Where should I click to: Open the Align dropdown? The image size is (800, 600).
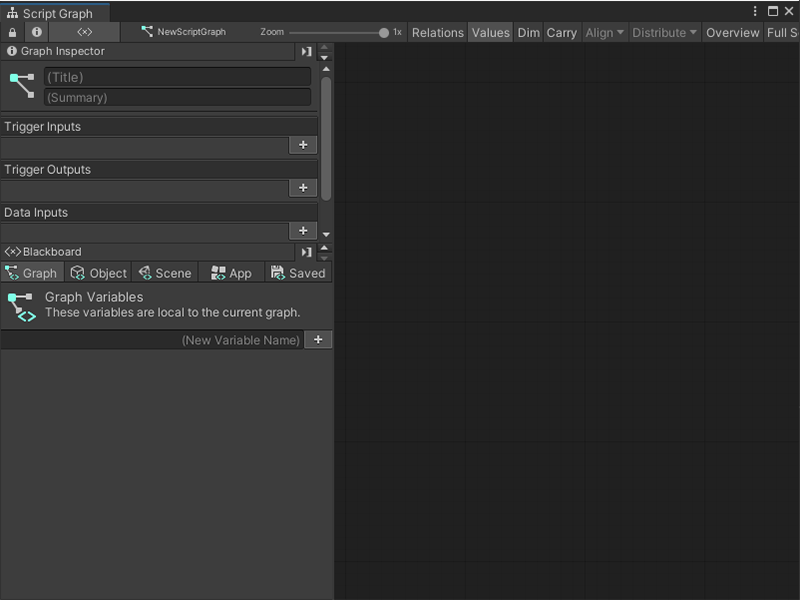(x=604, y=32)
